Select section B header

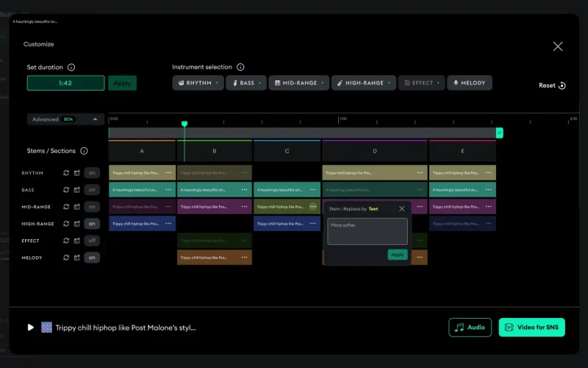click(215, 151)
